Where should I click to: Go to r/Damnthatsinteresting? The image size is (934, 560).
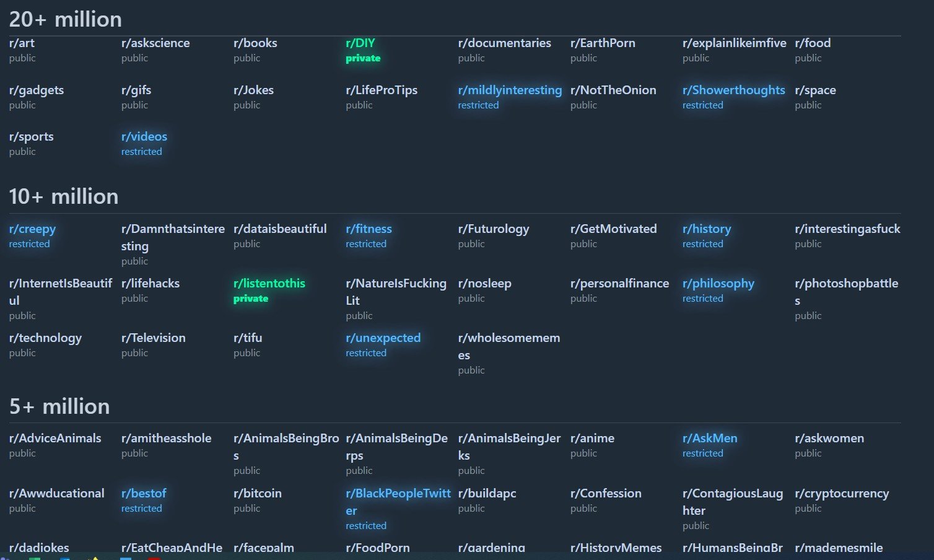[173, 237]
